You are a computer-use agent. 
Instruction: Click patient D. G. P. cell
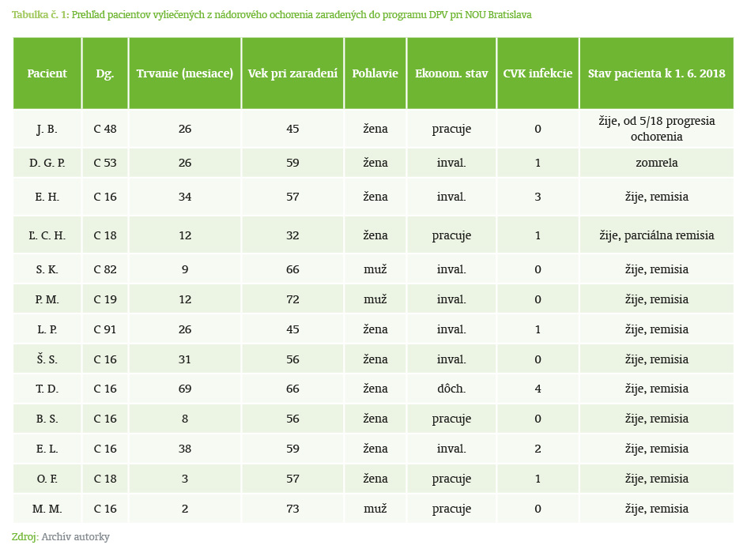coord(47,163)
